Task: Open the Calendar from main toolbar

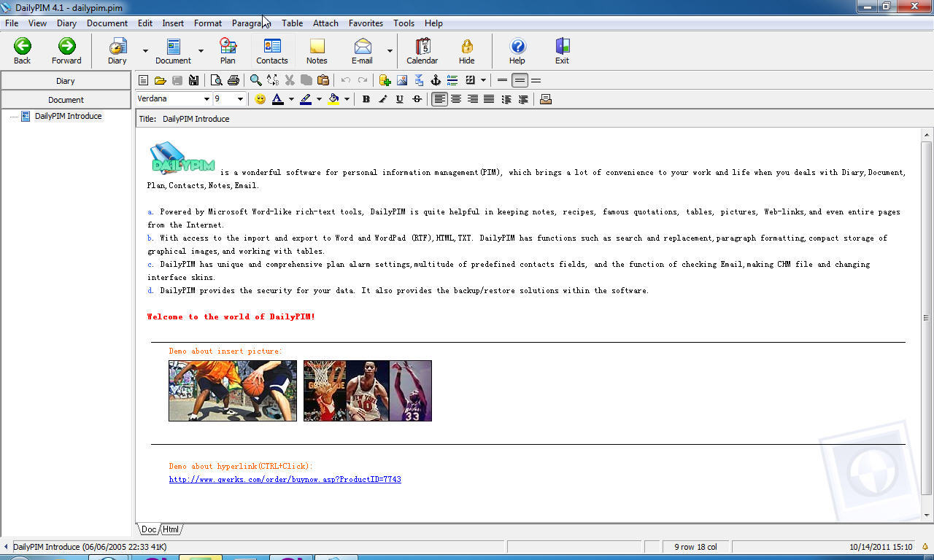Action: [x=422, y=51]
